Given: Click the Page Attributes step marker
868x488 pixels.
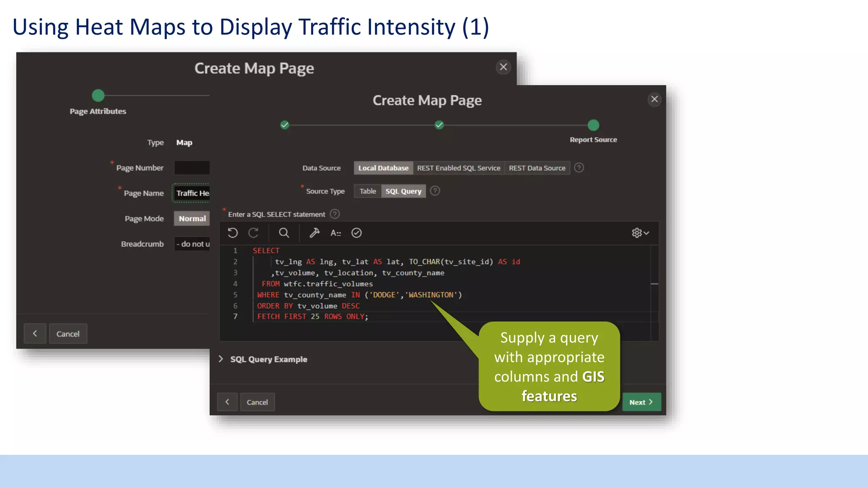Looking at the screenshot, I should (x=98, y=95).
